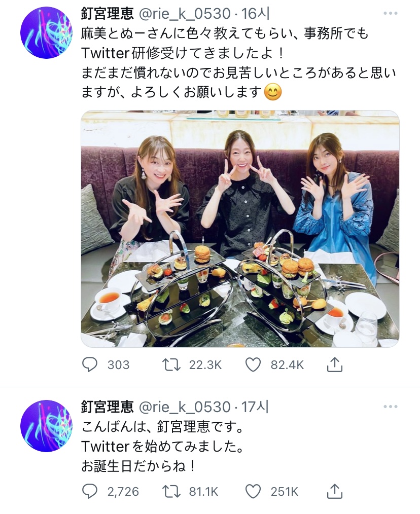This screenshot has height=514, width=420.
Task: Open the afternoon tea photo
Action: click(240, 229)
